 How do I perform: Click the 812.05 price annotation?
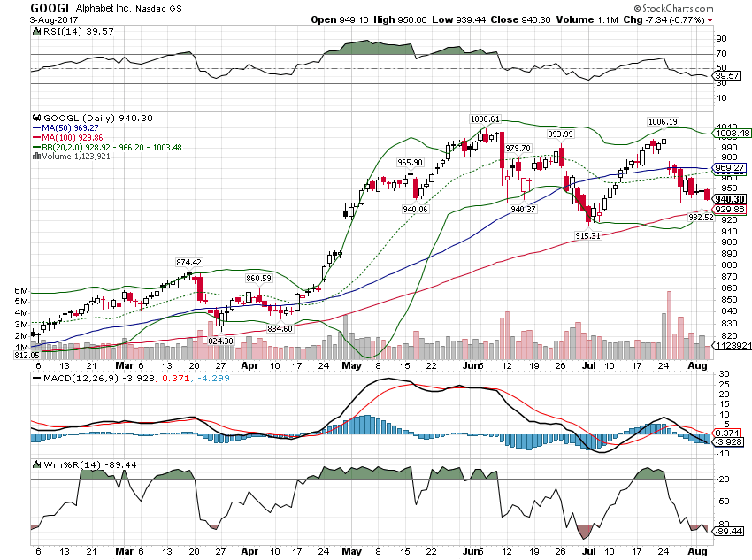[27, 356]
